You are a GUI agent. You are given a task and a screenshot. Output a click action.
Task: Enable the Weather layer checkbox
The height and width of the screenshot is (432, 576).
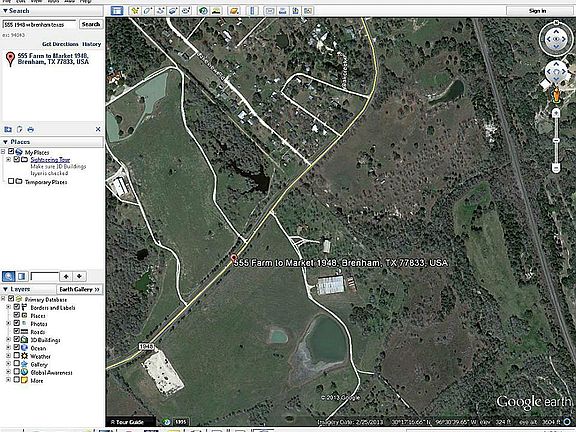click(17, 356)
